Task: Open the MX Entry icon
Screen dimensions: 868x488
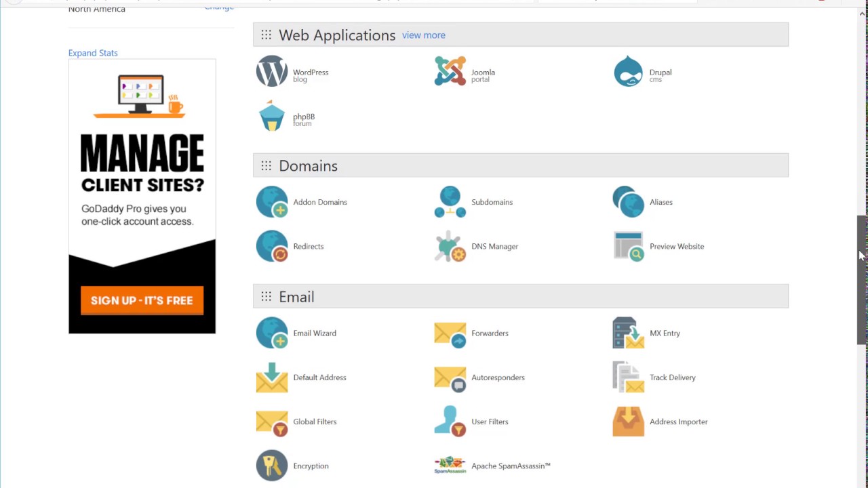Action: 628,333
